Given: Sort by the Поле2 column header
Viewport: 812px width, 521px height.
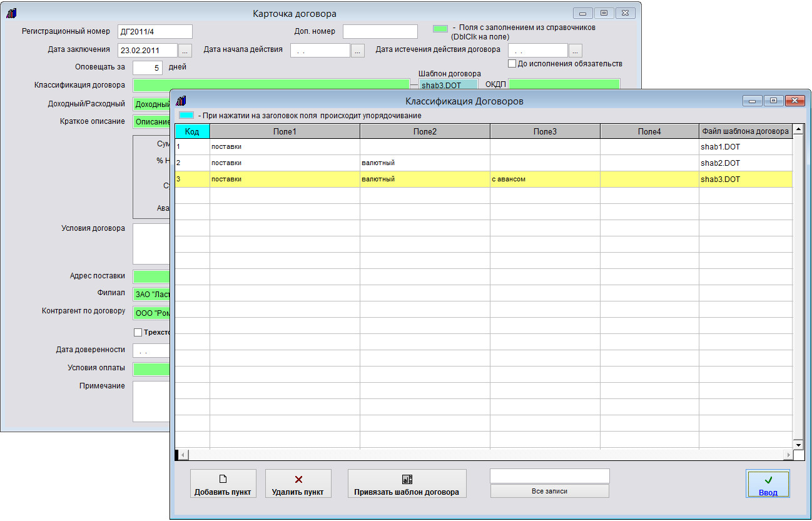Looking at the screenshot, I should (425, 131).
